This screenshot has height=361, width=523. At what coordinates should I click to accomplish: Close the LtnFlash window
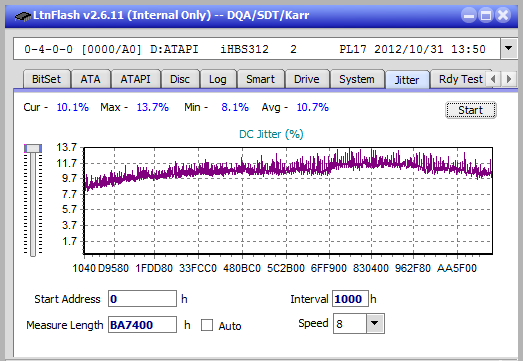pyautogui.click(x=503, y=15)
